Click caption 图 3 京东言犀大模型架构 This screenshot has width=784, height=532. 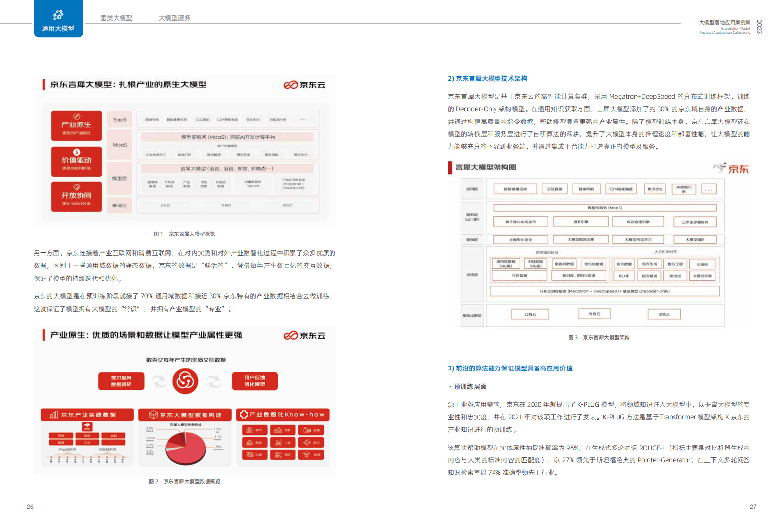[599, 337]
